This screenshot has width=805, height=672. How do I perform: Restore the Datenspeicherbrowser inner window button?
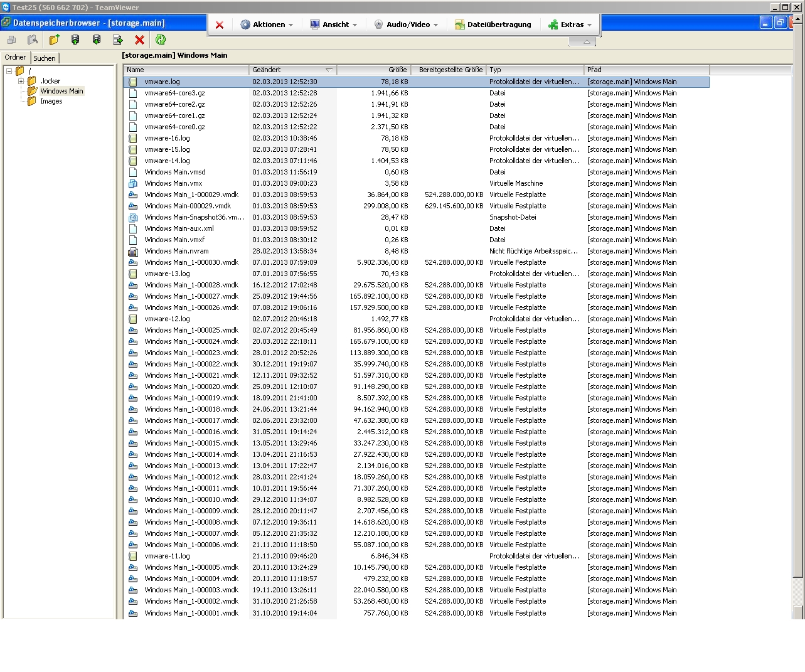coord(780,23)
